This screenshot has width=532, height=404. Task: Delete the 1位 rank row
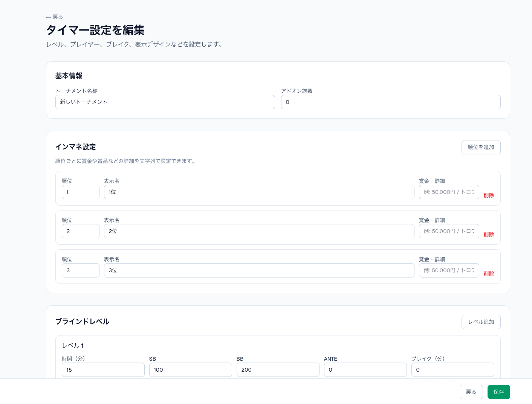point(489,195)
